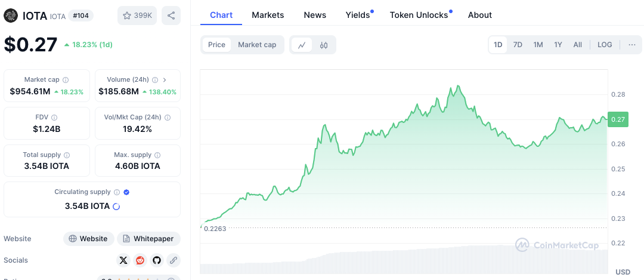Click Market cap info icon
Image resolution: width=644 pixels, height=280 pixels.
pos(66,79)
